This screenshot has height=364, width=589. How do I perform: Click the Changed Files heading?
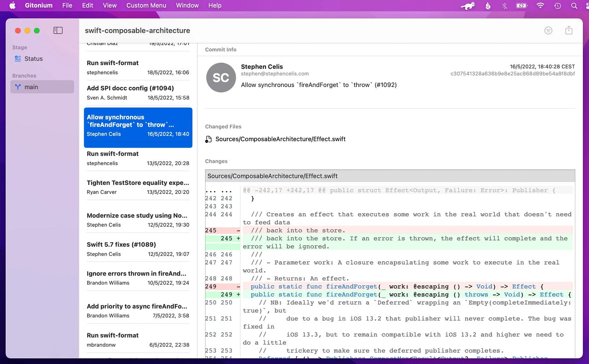click(x=223, y=127)
